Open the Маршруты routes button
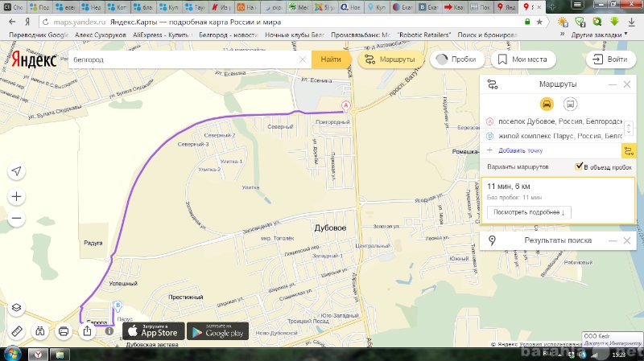The width and height of the screenshot is (644, 361). click(x=391, y=59)
